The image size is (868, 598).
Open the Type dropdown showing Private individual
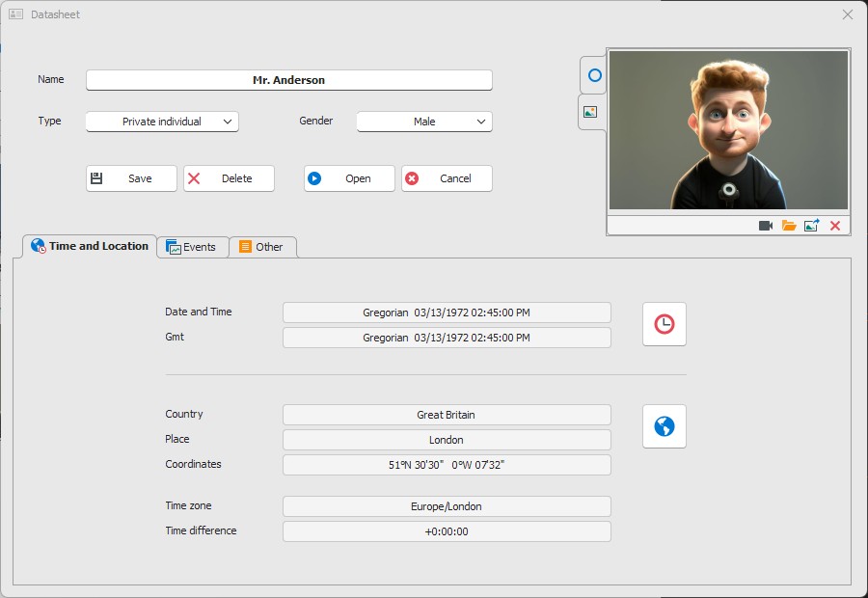(x=162, y=122)
